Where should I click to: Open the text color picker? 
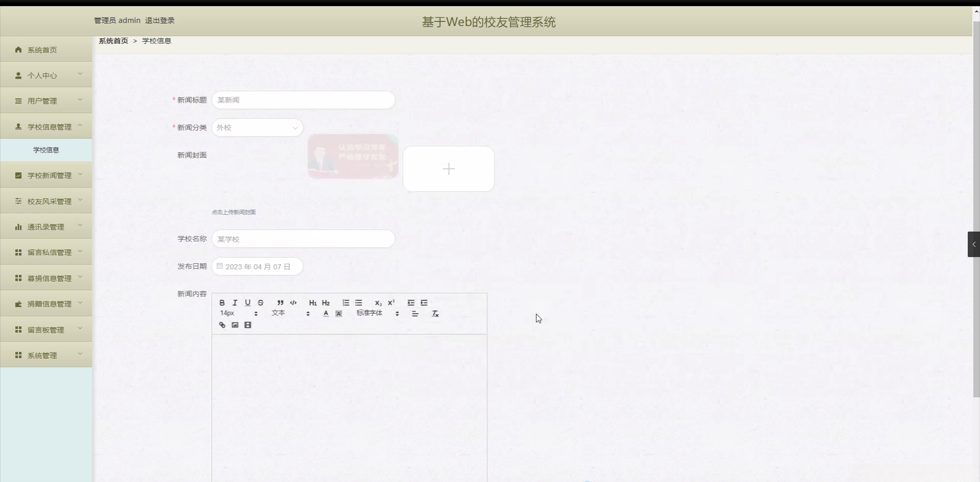(326, 314)
